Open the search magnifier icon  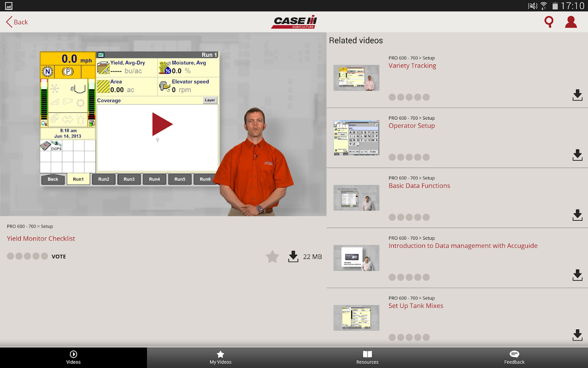point(548,22)
